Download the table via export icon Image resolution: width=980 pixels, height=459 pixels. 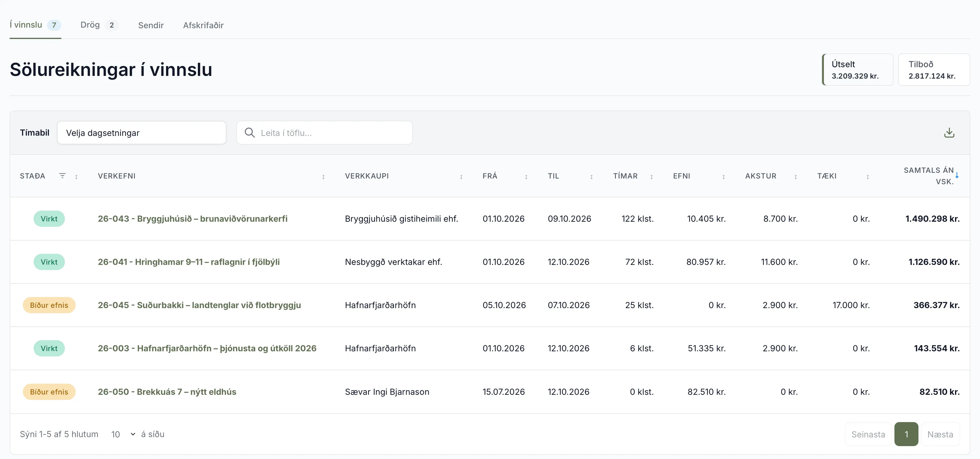[949, 133]
